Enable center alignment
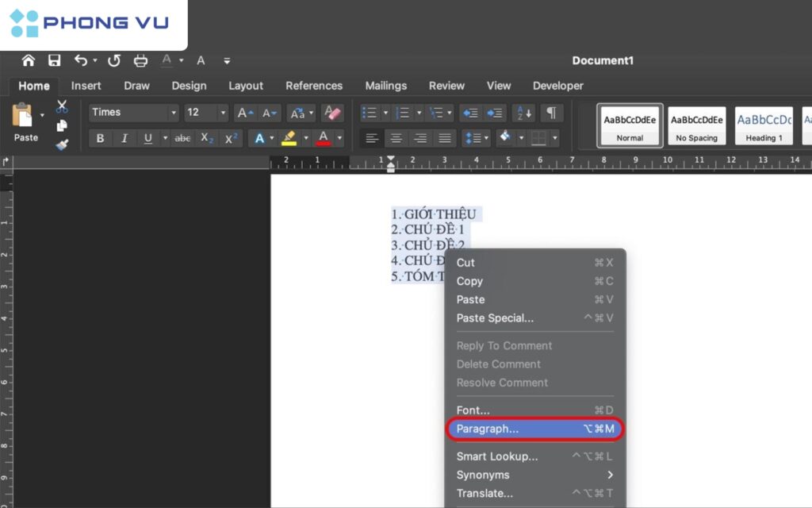The width and height of the screenshot is (812, 508). [396, 138]
